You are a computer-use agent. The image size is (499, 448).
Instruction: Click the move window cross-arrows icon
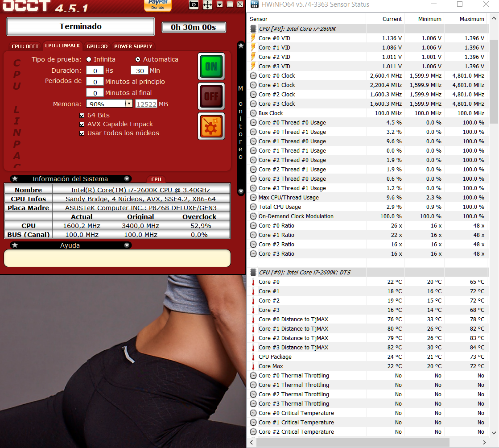click(x=207, y=5)
